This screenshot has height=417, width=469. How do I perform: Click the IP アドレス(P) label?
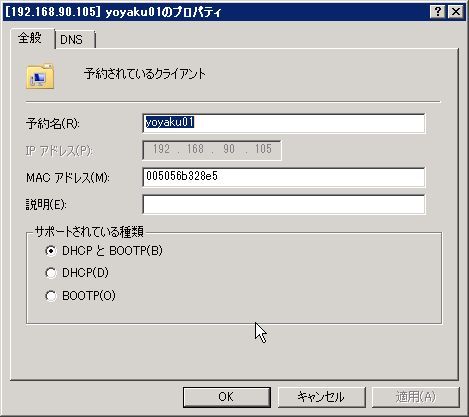(59, 151)
